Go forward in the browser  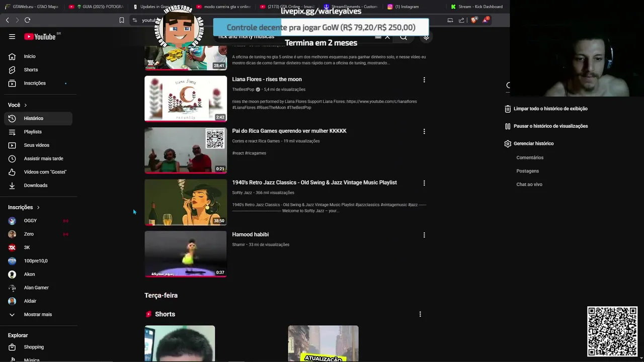(17, 20)
